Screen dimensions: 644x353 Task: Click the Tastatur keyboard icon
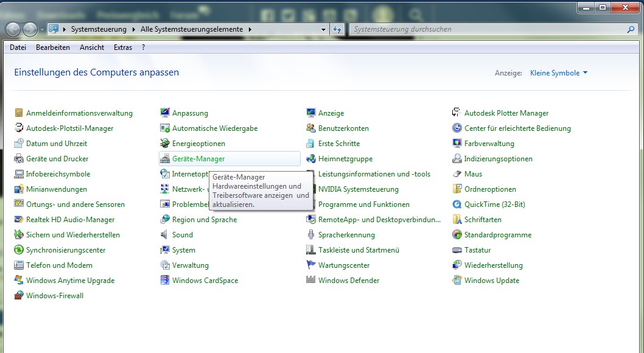click(457, 250)
